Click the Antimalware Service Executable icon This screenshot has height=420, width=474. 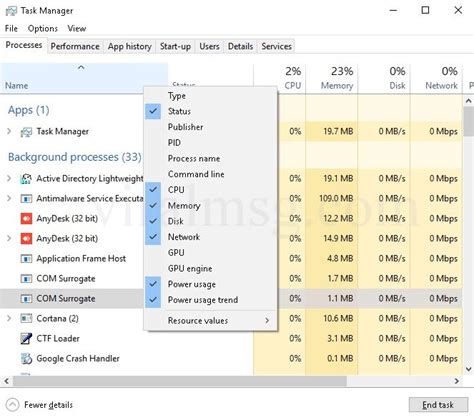click(26, 199)
